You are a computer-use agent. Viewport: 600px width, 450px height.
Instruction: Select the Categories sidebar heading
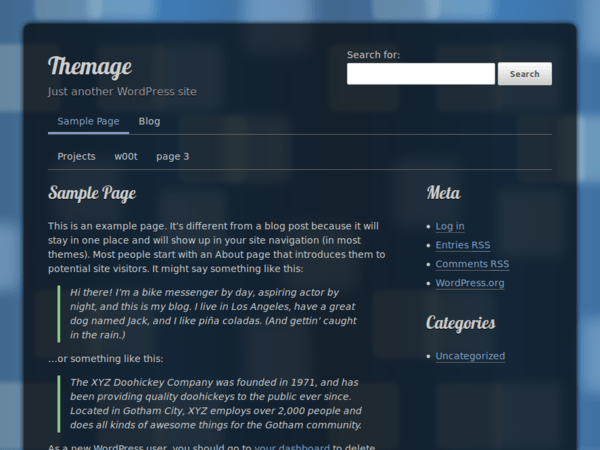[461, 323]
